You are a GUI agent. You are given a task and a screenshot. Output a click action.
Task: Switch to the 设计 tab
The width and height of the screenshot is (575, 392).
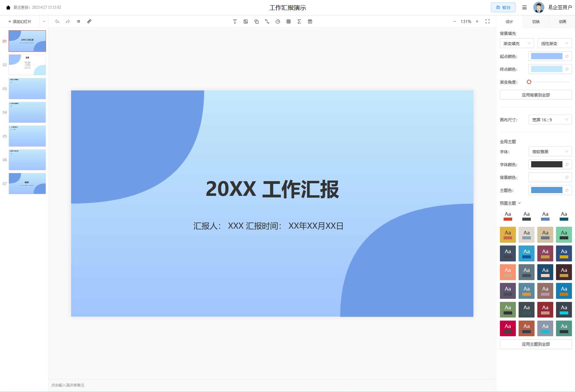(509, 22)
